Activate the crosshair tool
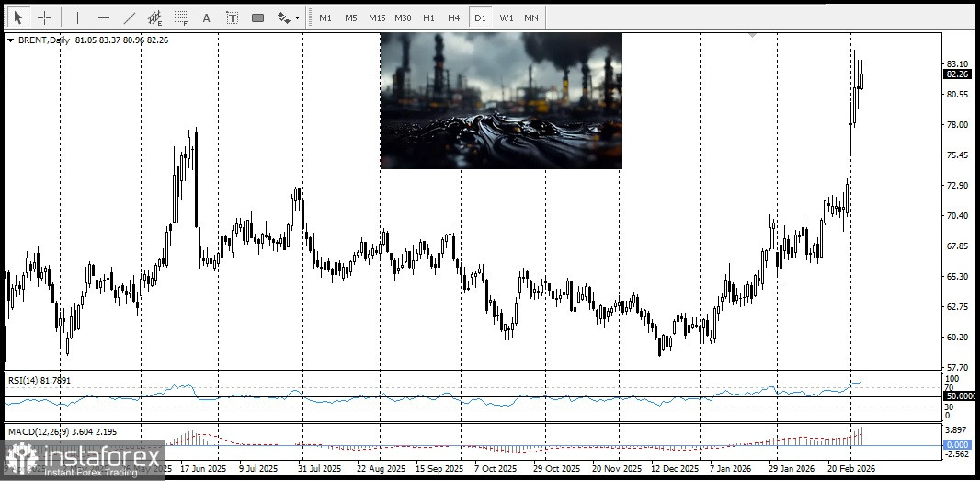Viewport: 980px width, 481px height. [44, 17]
